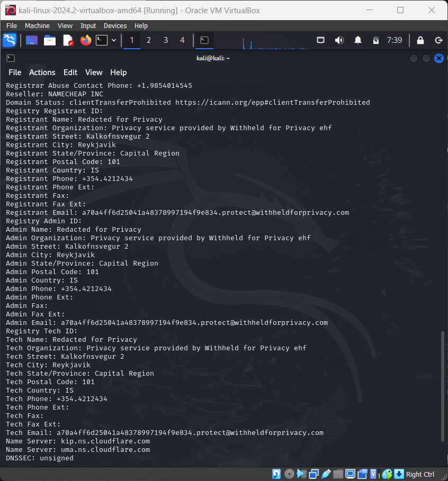Open the notifications bell icon
The width and height of the screenshot is (448, 481).
(356, 40)
